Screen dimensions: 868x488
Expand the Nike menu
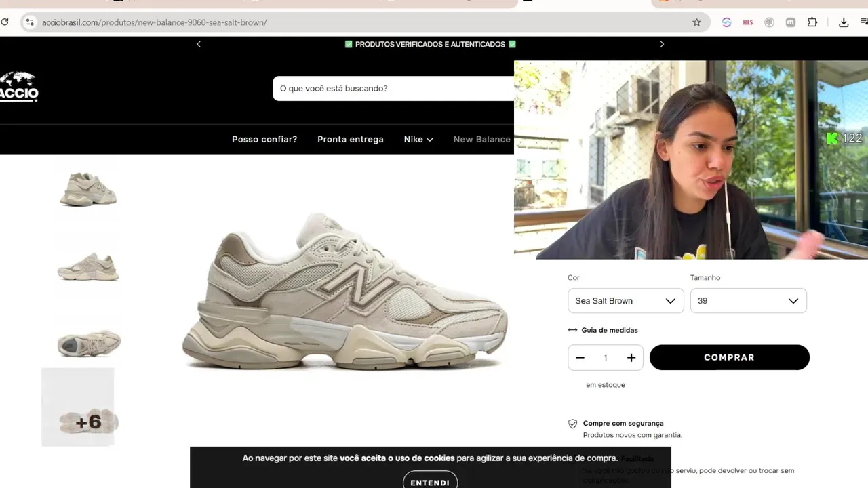tap(418, 139)
